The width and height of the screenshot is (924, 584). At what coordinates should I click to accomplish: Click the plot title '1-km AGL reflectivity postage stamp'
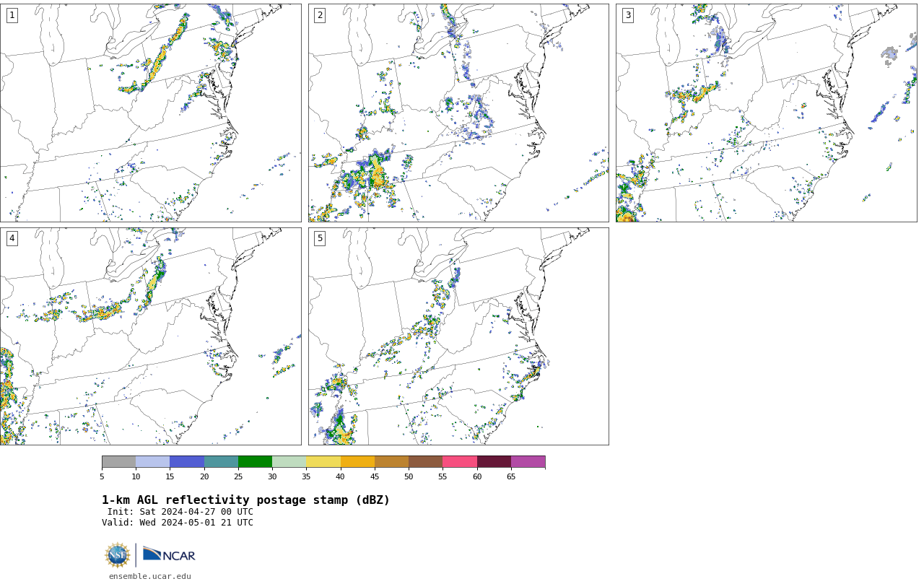245,500
